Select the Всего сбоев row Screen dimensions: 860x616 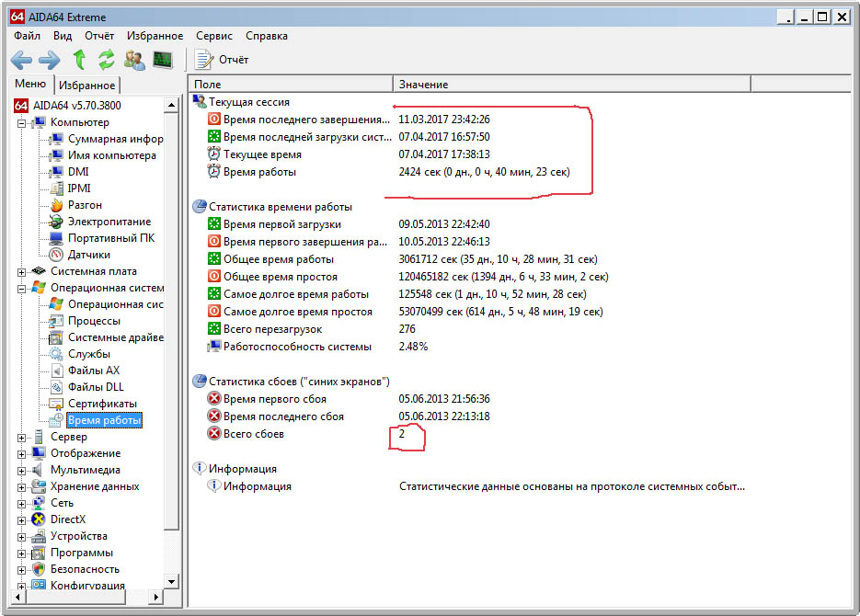(x=306, y=434)
